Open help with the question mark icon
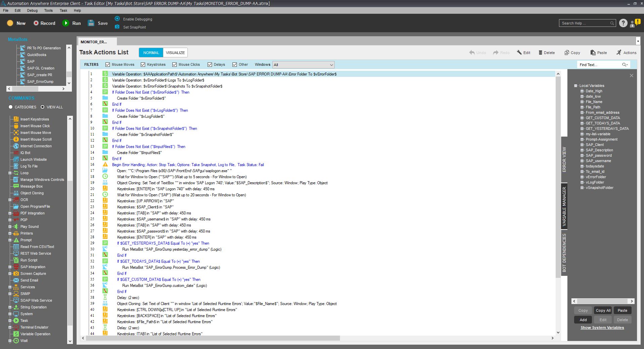The image size is (644, 349). pos(623,23)
